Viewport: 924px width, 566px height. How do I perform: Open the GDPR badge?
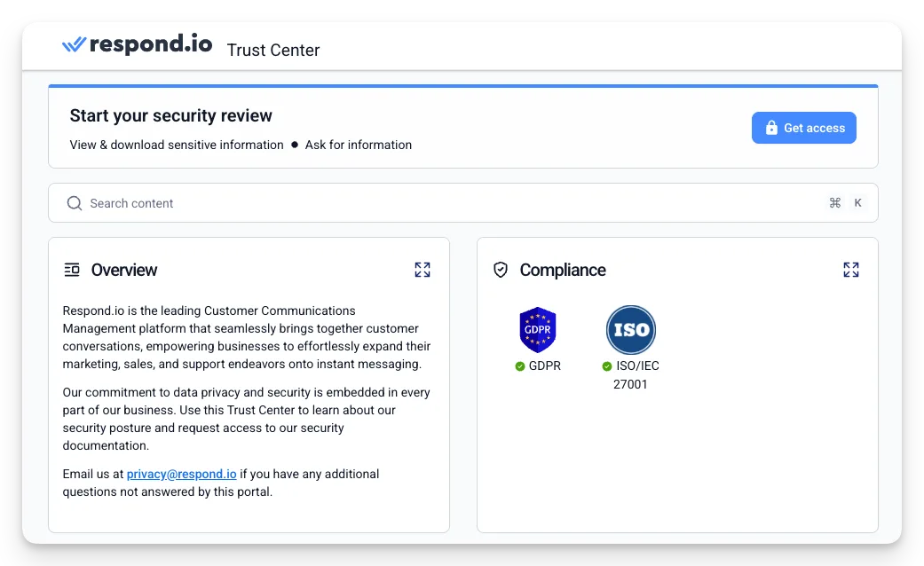point(537,330)
